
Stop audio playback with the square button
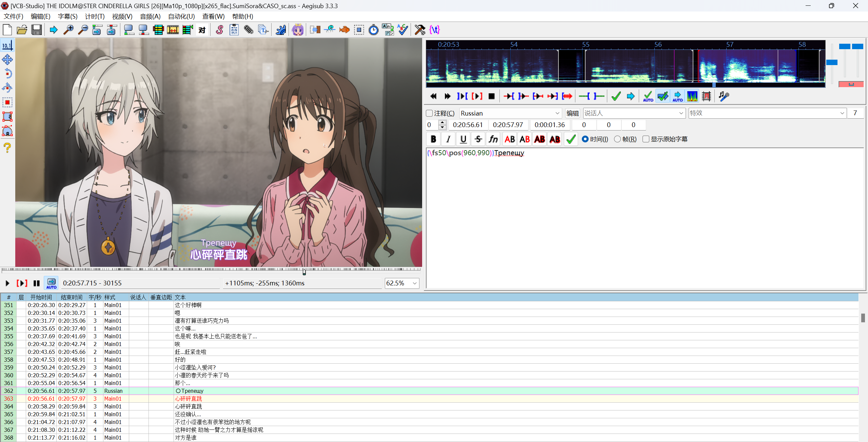491,96
